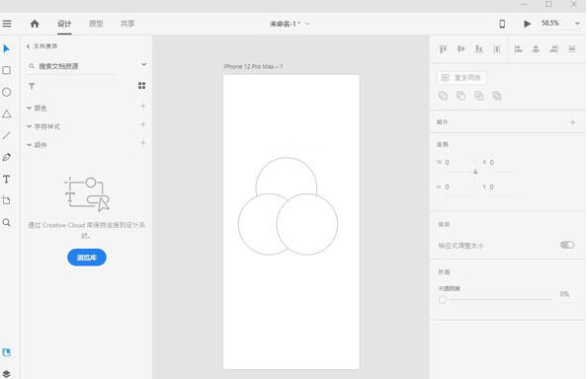Toggle the aspect ratio lock icon
The image size is (588, 379).
click(475, 172)
